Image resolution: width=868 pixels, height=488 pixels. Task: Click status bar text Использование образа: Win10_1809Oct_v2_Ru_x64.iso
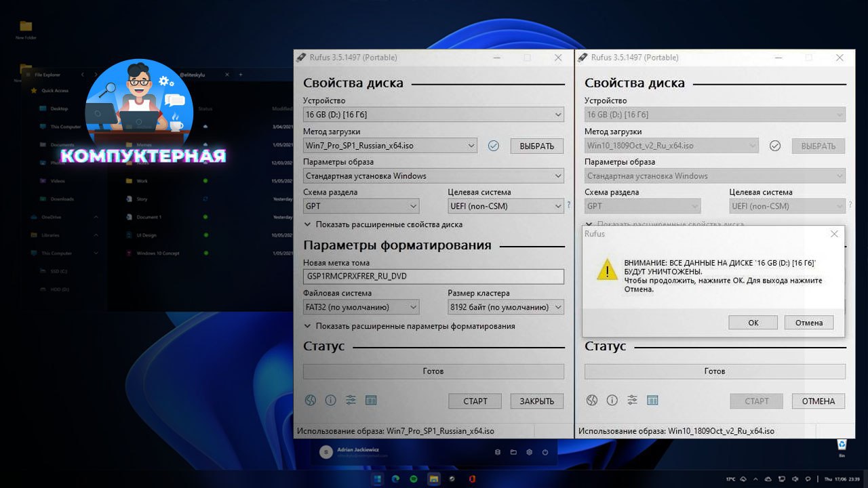pos(676,431)
